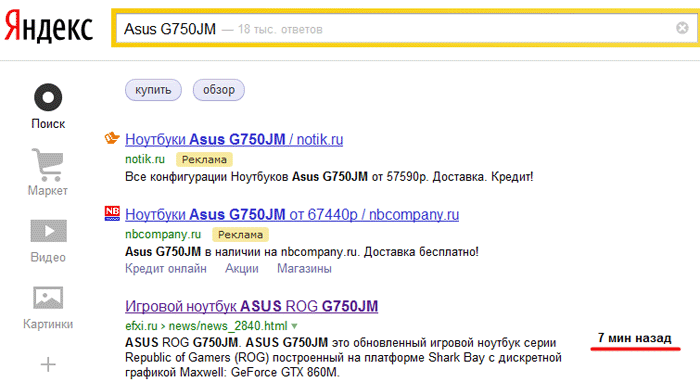Screen dimensions: 700x382
Task: Click the Акции sitelink
Action: pos(242,269)
